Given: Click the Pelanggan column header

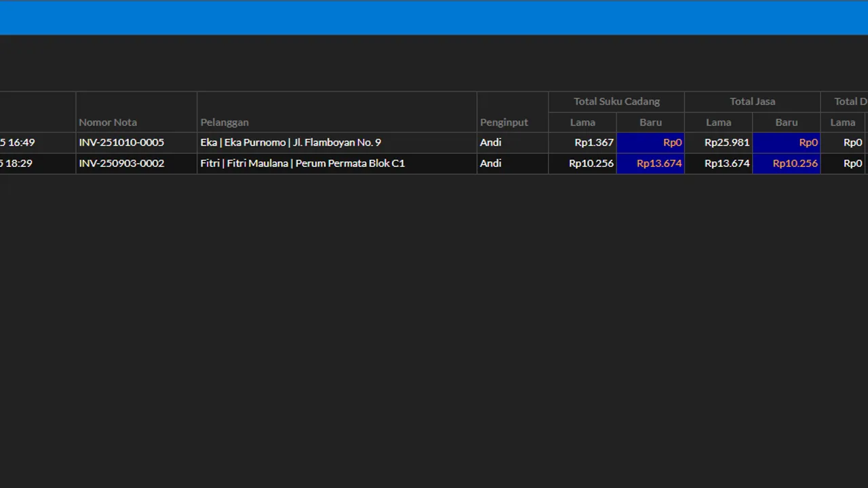Looking at the screenshot, I should pyautogui.click(x=337, y=112).
